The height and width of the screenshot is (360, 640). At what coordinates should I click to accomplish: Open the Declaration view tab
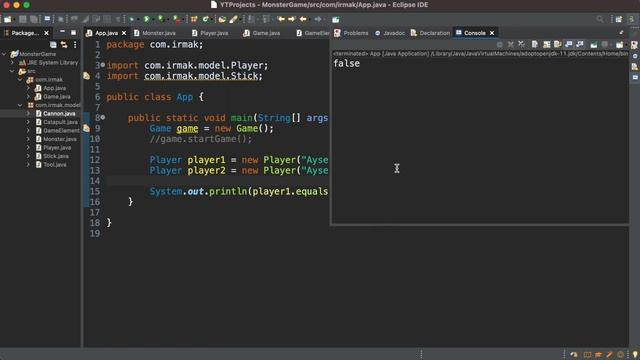(430, 33)
